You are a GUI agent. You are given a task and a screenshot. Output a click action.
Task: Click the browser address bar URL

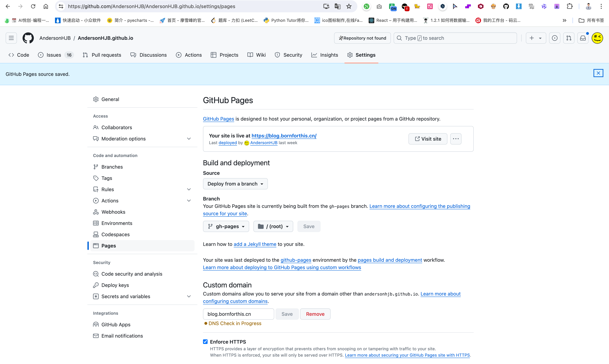152,6
